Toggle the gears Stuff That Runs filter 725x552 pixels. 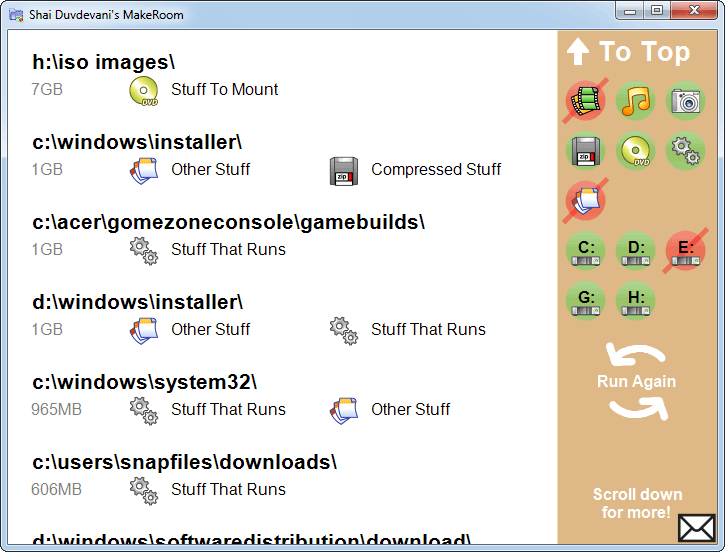[685, 150]
